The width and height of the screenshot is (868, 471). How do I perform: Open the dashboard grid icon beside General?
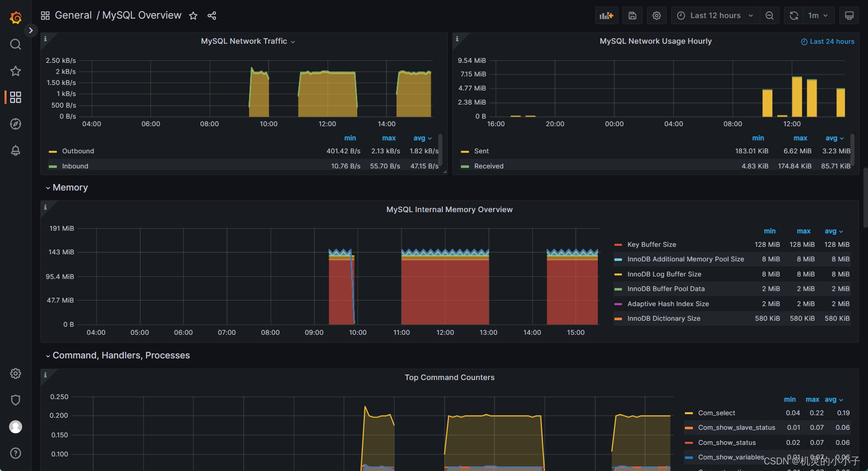45,16
